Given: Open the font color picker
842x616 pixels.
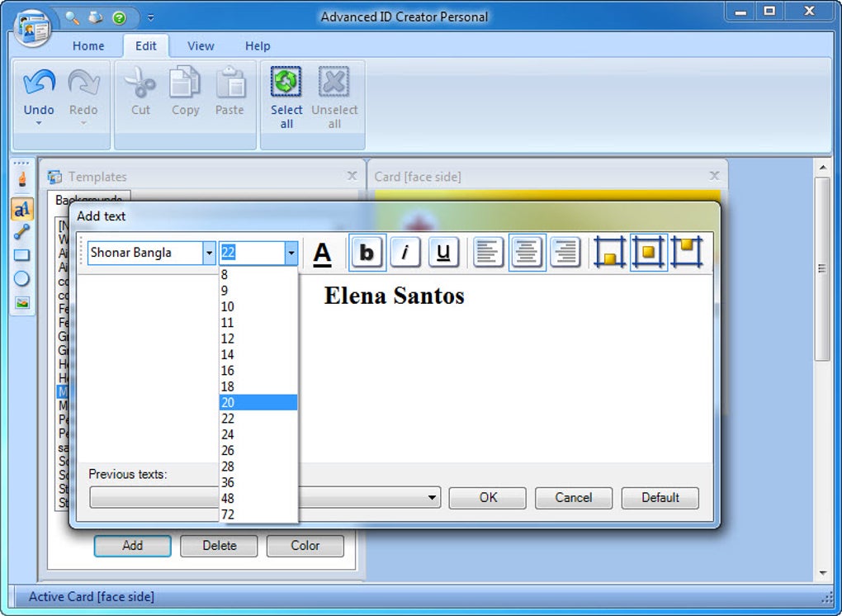Looking at the screenshot, I should click(x=322, y=253).
